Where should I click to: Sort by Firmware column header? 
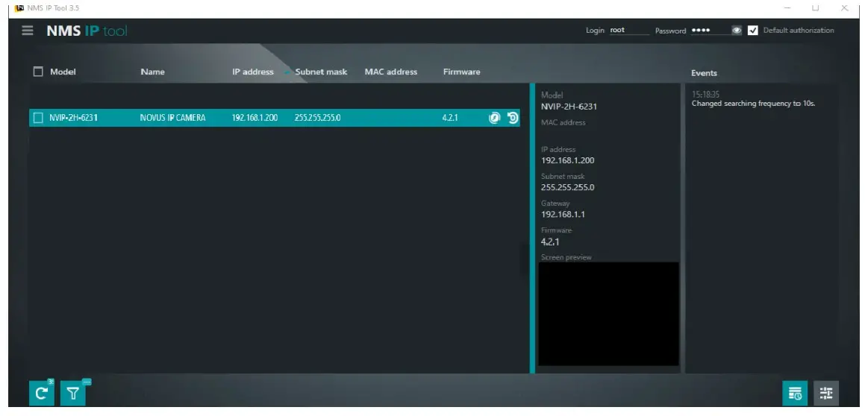coord(462,72)
